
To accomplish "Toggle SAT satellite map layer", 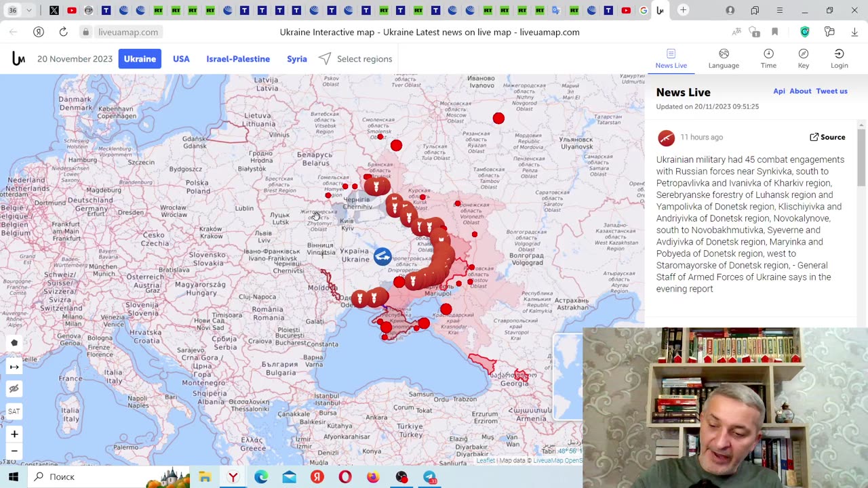I will [x=14, y=411].
